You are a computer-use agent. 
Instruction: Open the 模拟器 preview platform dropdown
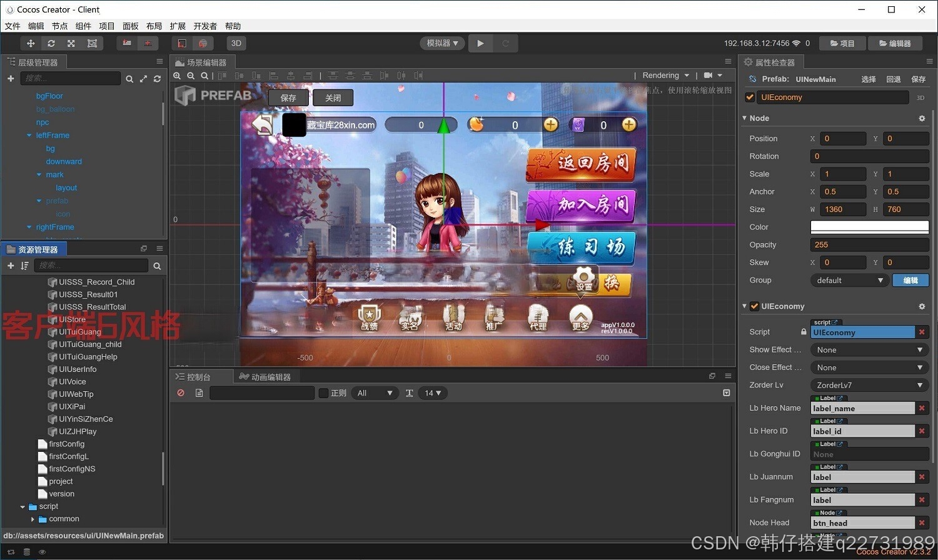[442, 43]
